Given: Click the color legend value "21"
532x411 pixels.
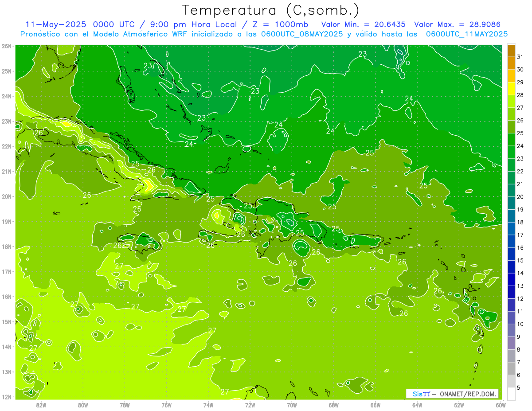Looking at the screenshot, I should pyautogui.click(x=520, y=184).
